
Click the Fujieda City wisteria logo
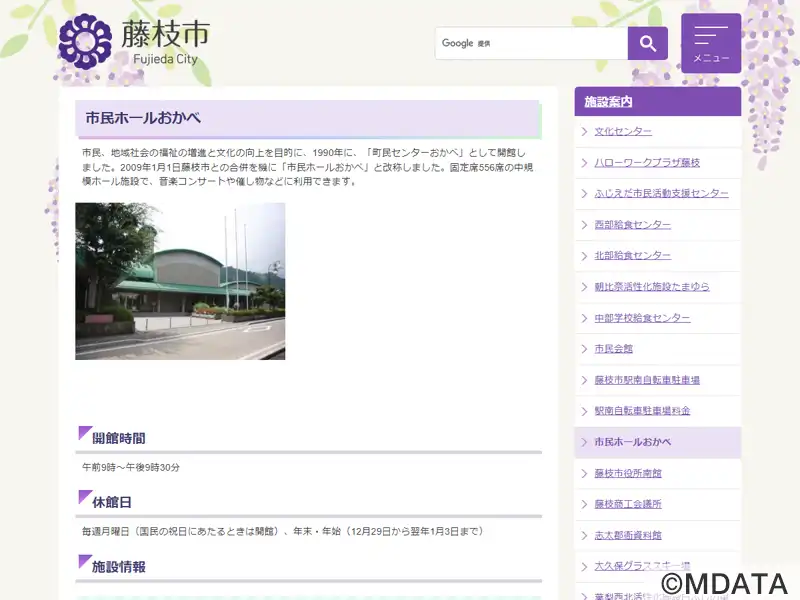tap(85, 42)
